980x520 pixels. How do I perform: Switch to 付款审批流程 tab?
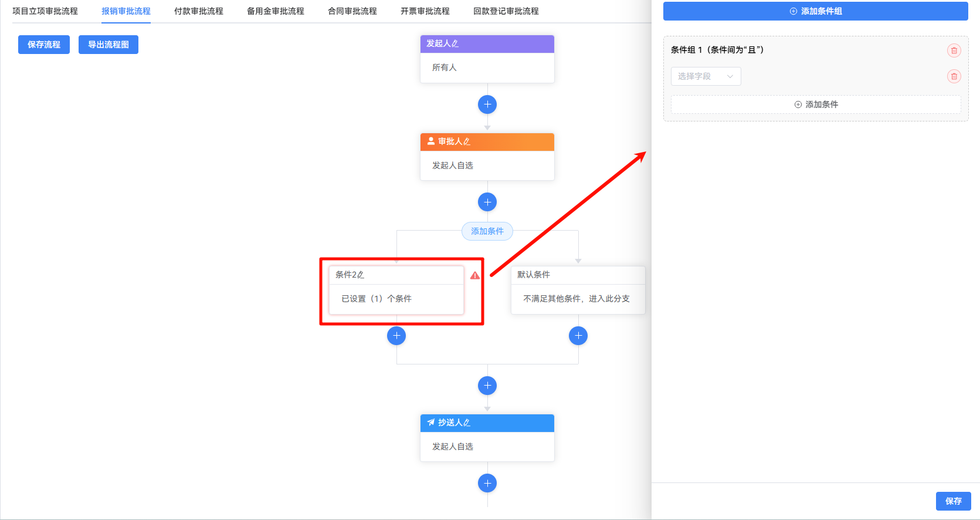tap(199, 11)
